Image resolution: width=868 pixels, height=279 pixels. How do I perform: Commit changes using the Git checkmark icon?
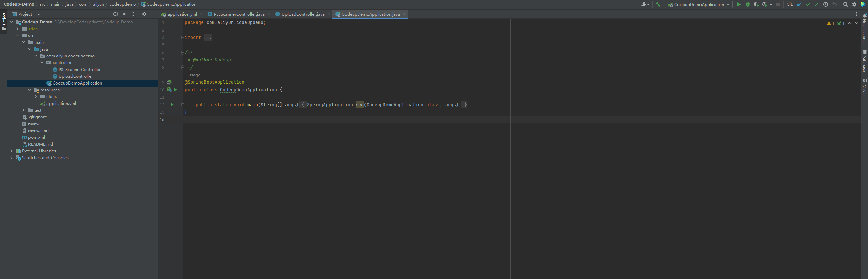pos(808,4)
